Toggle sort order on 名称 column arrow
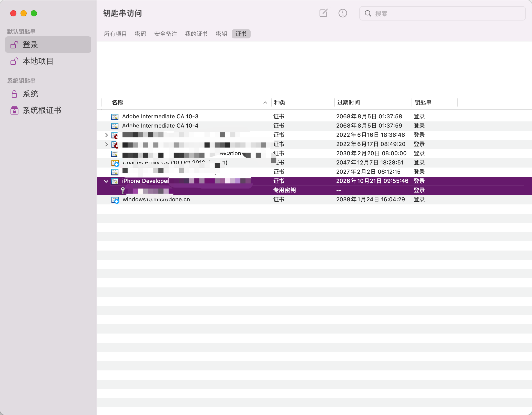532x415 pixels. [265, 103]
